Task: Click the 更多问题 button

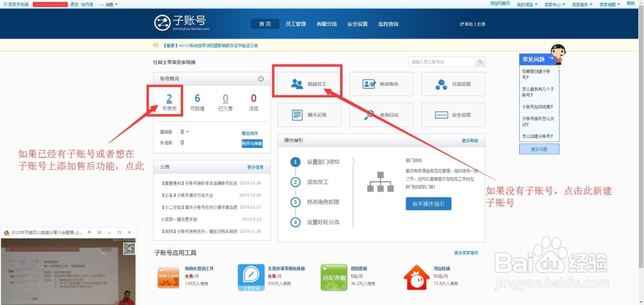Action: point(539,149)
